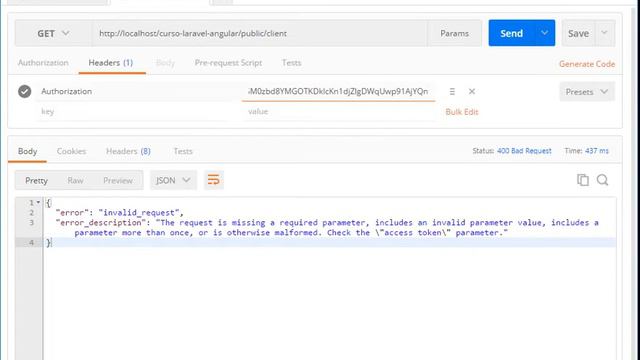Viewport: 640px width, 360px height.
Task: Open the JSON format dropdown
Action: tap(173, 180)
